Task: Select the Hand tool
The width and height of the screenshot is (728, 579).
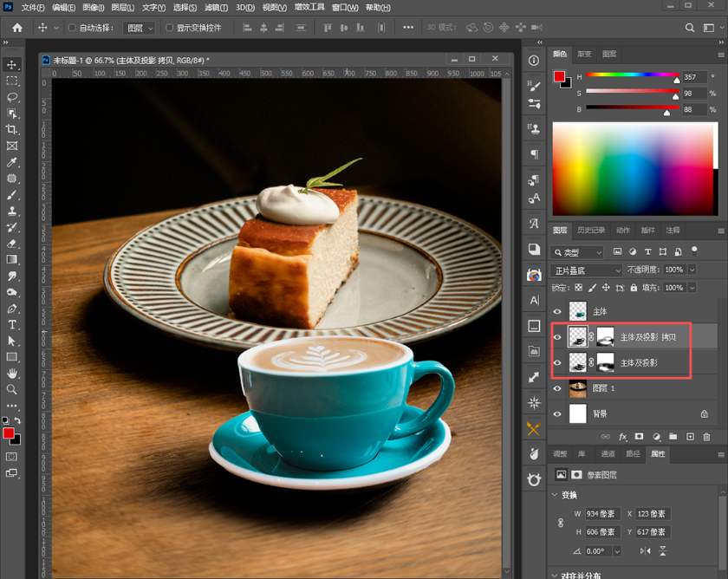Action: [x=12, y=374]
